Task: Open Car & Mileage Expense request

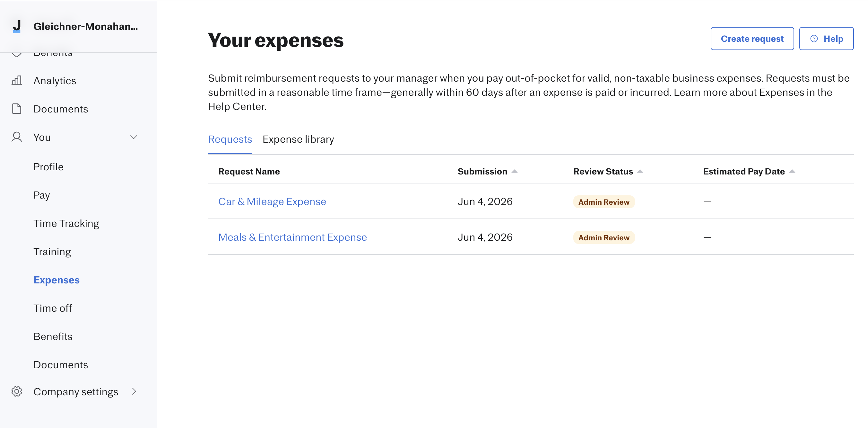Action: [272, 201]
